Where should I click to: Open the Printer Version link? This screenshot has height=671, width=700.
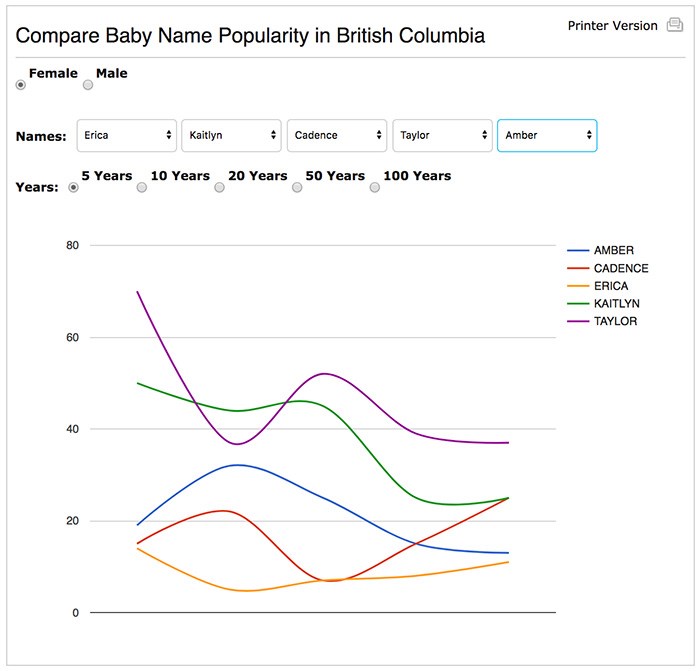tap(612, 26)
